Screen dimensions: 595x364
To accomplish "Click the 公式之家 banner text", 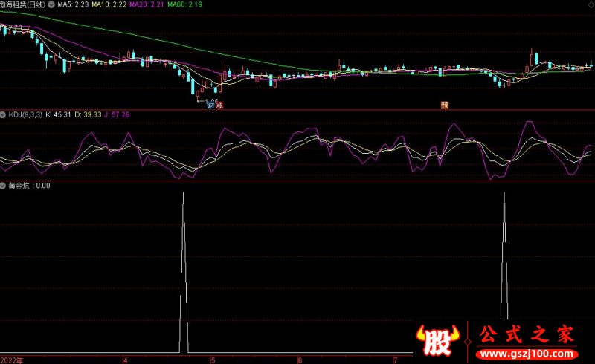I will 527,334.
